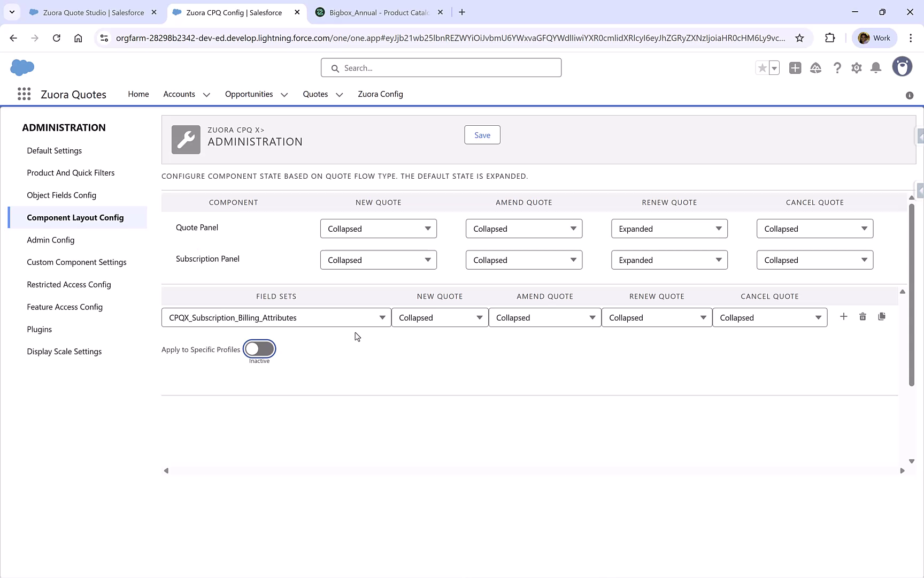Open the App Launcher grid
This screenshot has height=578, width=924.
[24, 94]
